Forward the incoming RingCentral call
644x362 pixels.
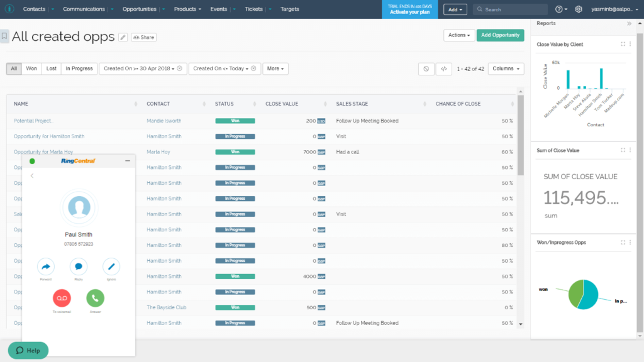(46, 266)
